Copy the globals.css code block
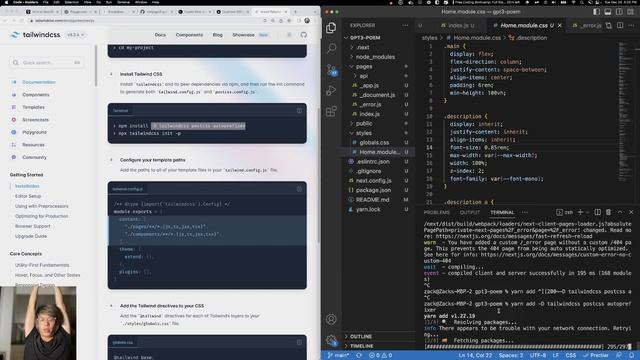The width and height of the screenshot is (640, 360). point(299,342)
